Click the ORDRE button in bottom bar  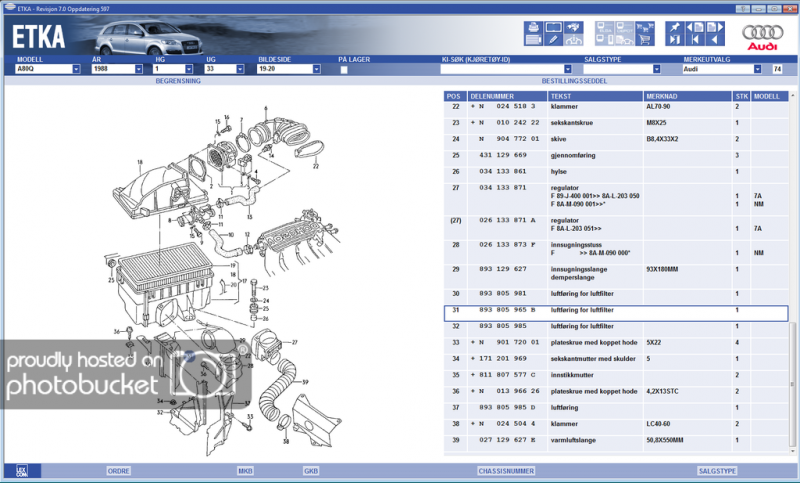(119, 469)
